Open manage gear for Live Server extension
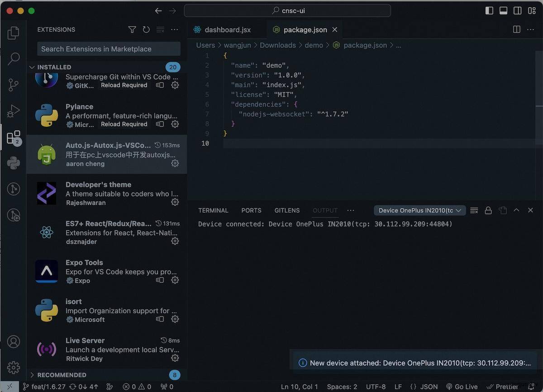This screenshot has height=392, width=543. tap(175, 358)
